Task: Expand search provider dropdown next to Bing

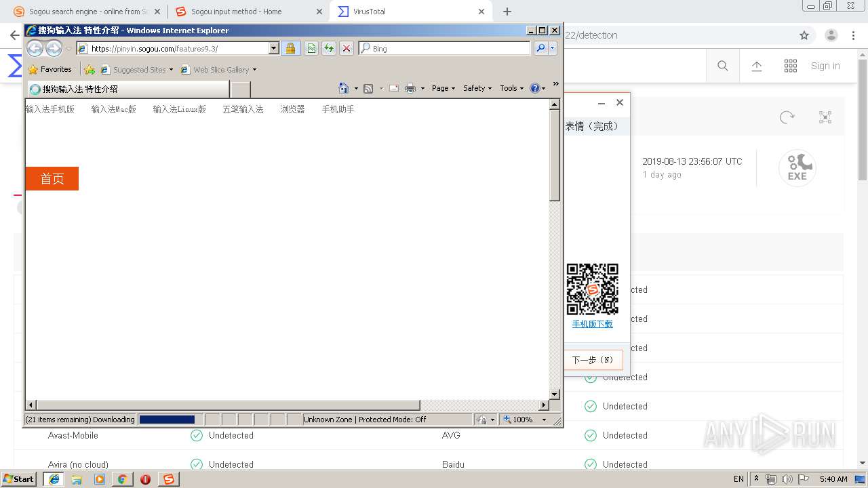Action: (x=553, y=48)
